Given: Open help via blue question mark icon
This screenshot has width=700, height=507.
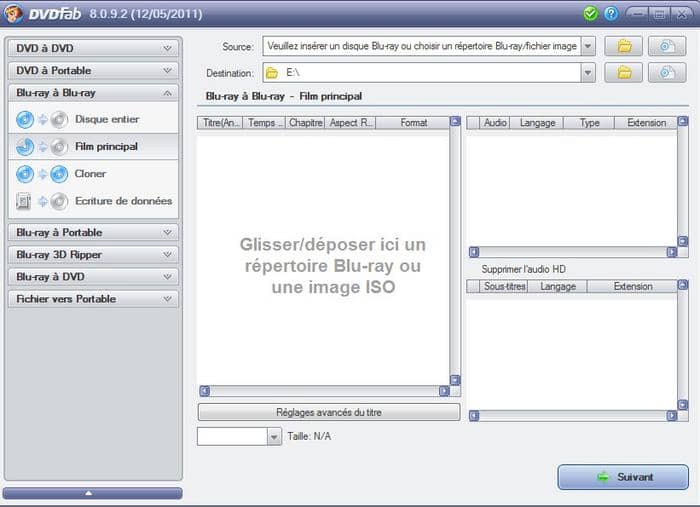Looking at the screenshot, I should coord(611,13).
